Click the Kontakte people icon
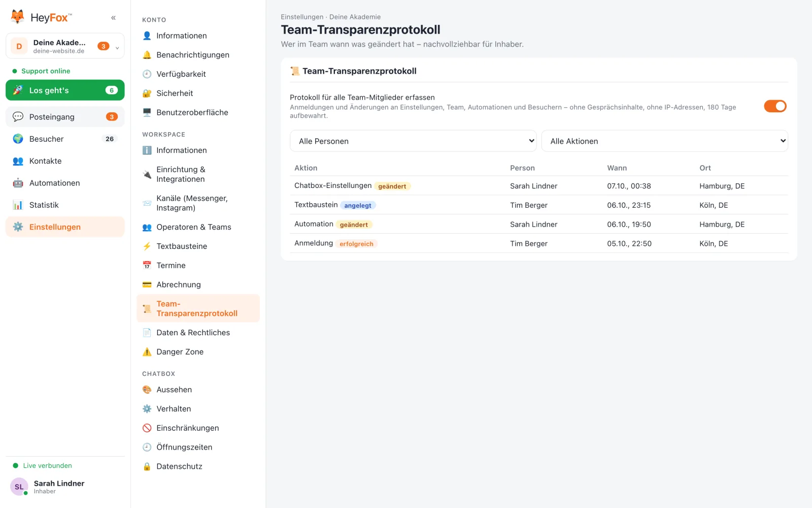812x508 pixels. 18,161
